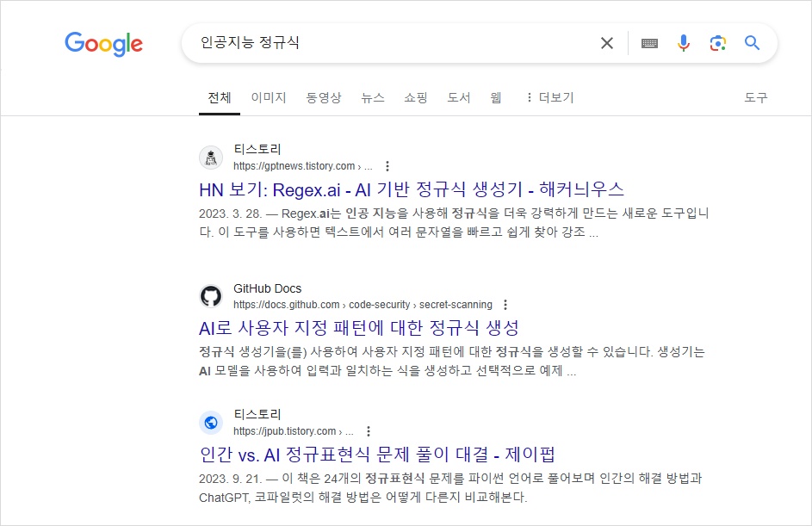Clear the search query with the X icon
The image size is (812, 526).
coord(607,43)
